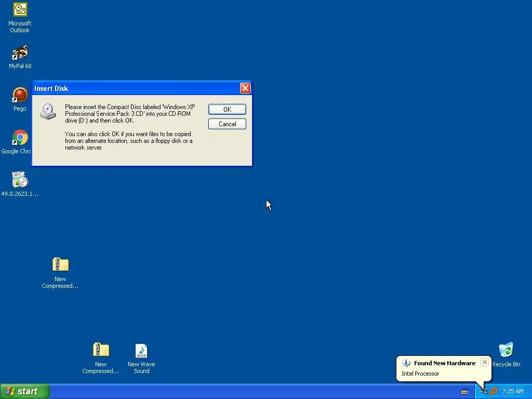Dismiss the Found New Hardware balloon
Viewport: 532px width, 399px height.
485,362
